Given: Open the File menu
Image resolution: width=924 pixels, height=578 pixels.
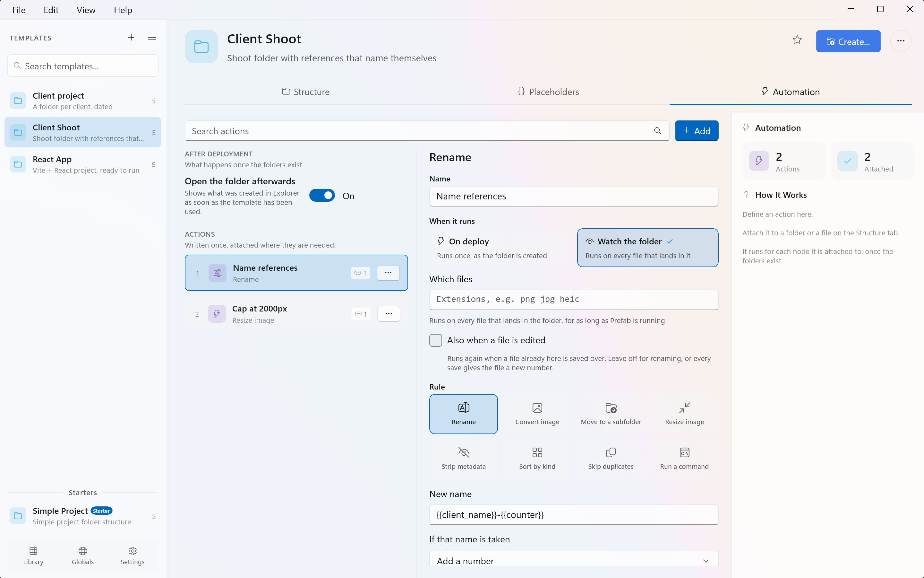Looking at the screenshot, I should pos(19,10).
